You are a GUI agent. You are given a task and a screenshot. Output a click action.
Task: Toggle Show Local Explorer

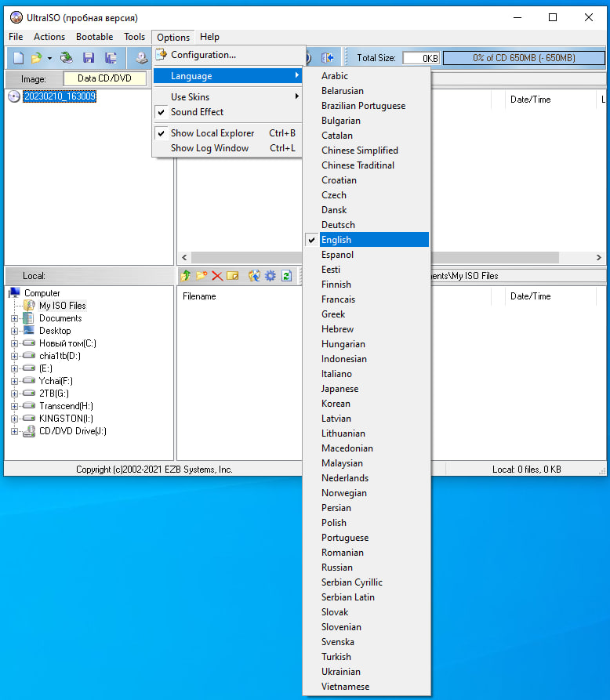[x=227, y=133]
